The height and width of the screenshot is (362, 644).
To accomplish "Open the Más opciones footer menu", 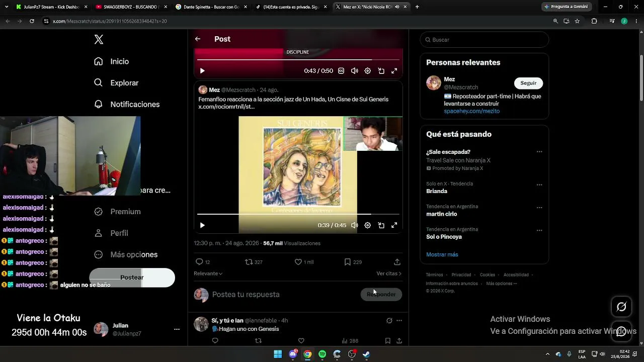I will [x=501, y=284].
